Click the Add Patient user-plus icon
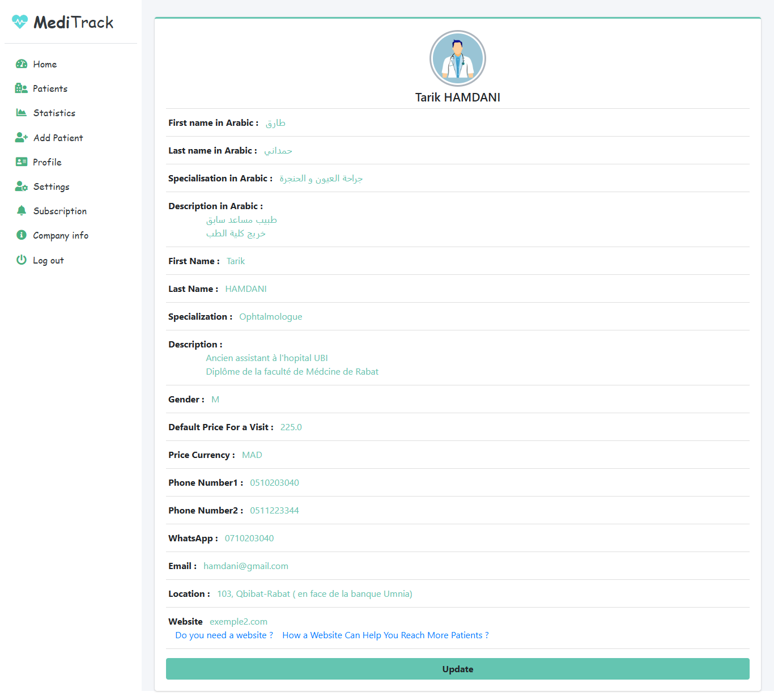774x700 pixels. point(22,138)
